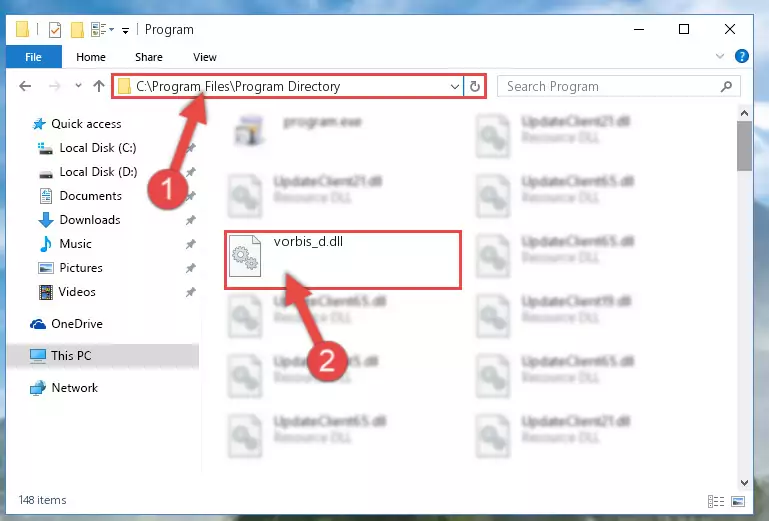Click the Downloads blue arrow icon
This screenshot has height=521, width=769.
(46, 220)
